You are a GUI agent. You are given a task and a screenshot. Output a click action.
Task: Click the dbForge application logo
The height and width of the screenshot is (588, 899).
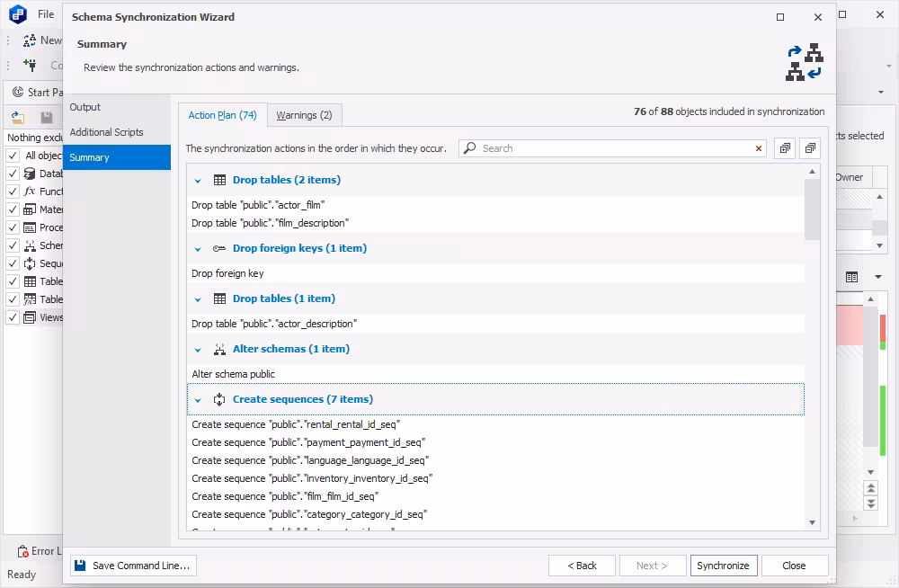[18, 13]
